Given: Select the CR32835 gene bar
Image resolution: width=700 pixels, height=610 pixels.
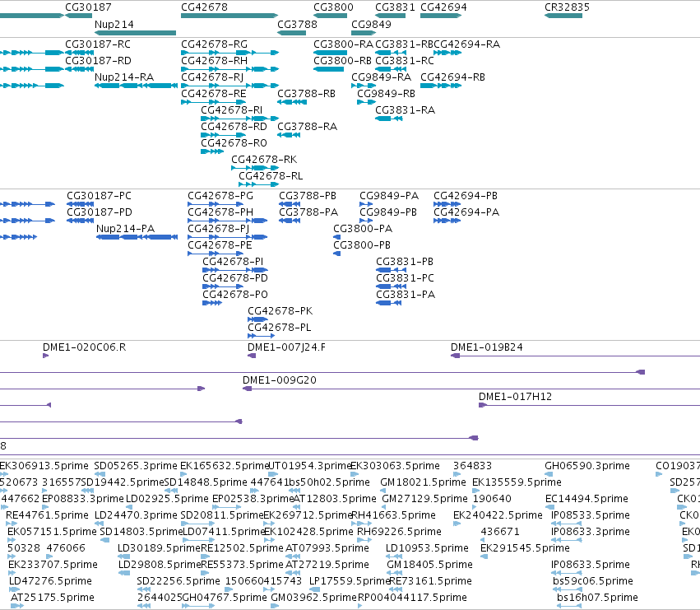Looking at the screenshot, I should click(563, 16).
